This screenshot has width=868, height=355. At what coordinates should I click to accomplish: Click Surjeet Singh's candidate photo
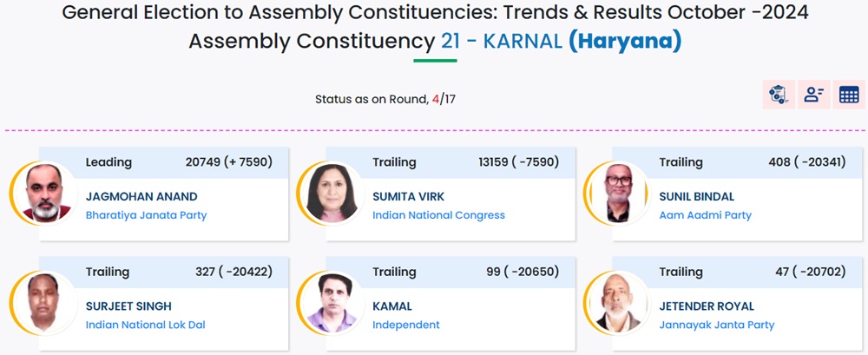pos(41,303)
